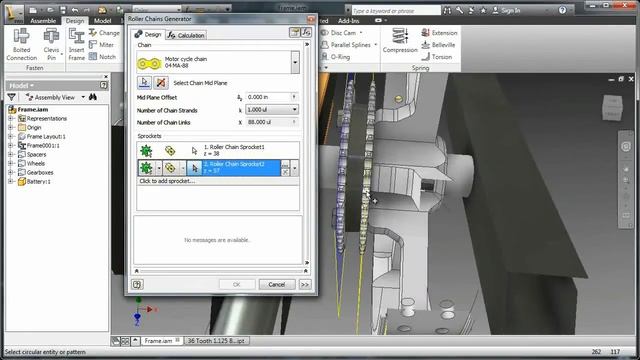Click Sprocket2 selection arrow button

point(195,168)
